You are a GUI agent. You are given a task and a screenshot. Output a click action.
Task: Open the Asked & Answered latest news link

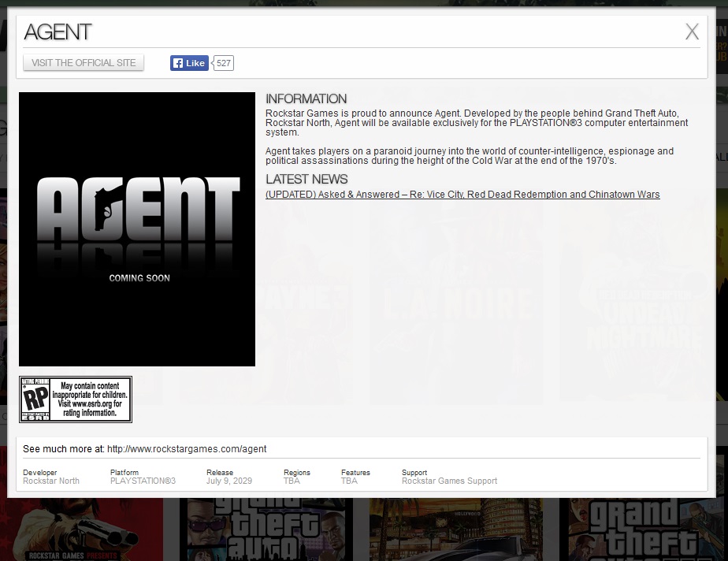[462, 194]
